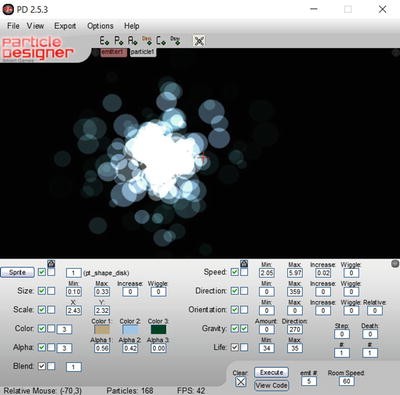Toggle the first Sprite checkbox

(42, 272)
